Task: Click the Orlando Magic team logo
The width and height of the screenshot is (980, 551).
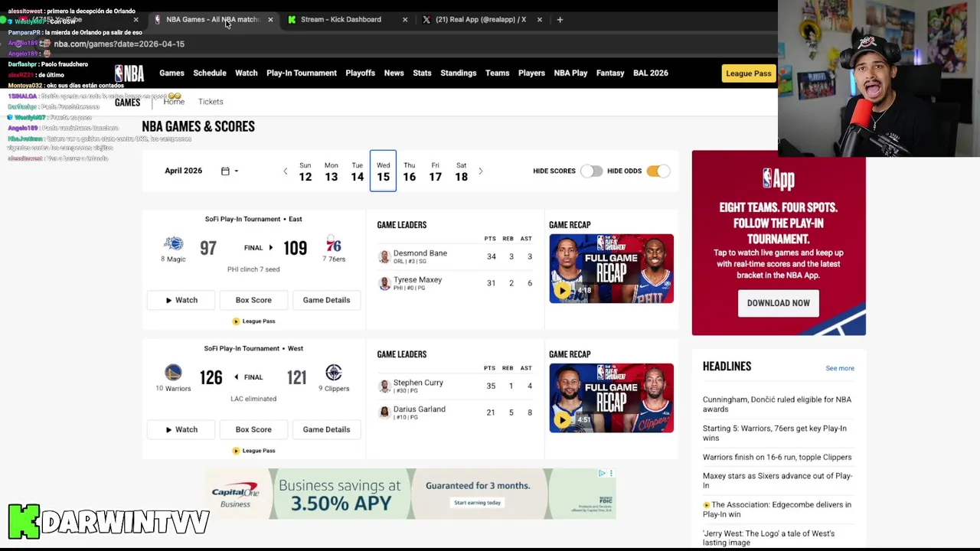Action: pyautogui.click(x=174, y=243)
